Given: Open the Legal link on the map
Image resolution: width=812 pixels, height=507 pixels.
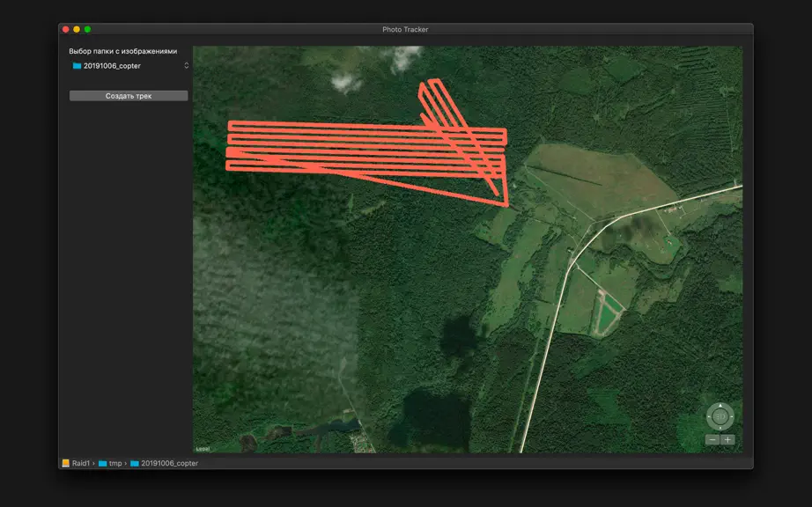Looking at the screenshot, I should [x=203, y=449].
